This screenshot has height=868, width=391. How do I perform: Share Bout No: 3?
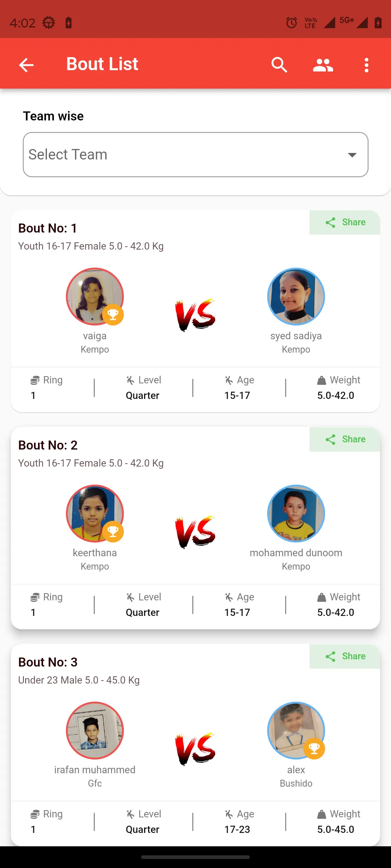pyautogui.click(x=345, y=656)
